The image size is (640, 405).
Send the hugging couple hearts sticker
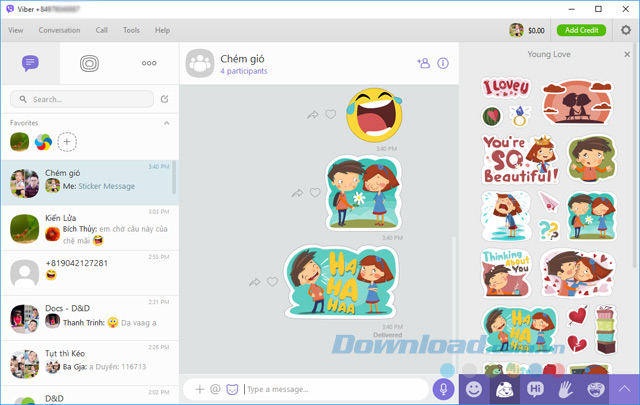click(577, 274)
